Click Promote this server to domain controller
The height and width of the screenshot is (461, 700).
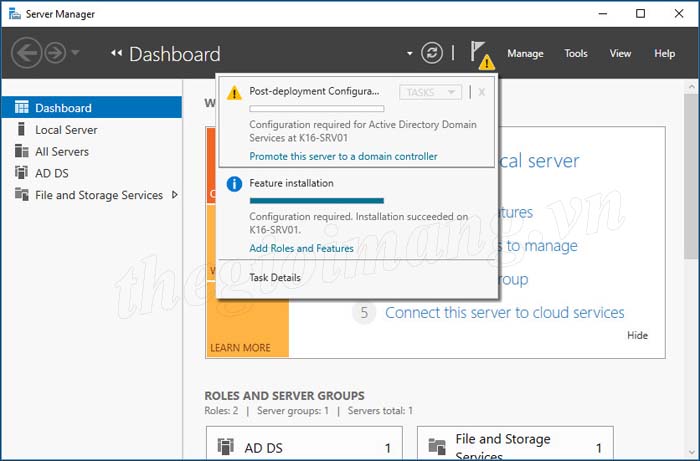click(x=343, y=157)
